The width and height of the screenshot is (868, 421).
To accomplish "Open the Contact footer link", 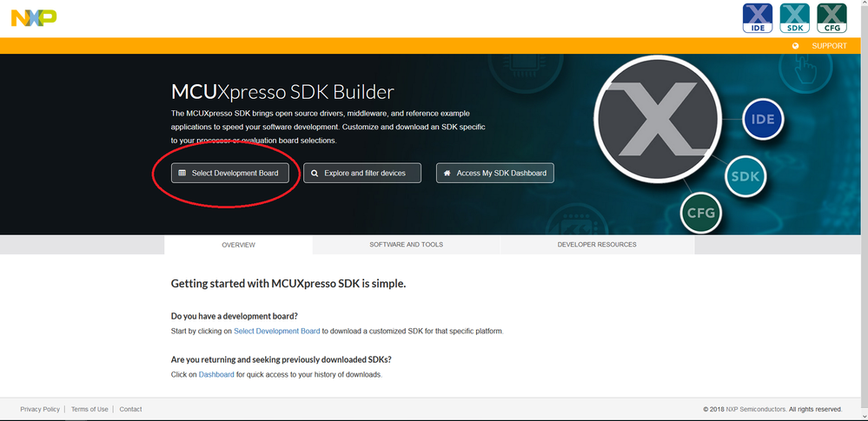I will pos(130,410).
